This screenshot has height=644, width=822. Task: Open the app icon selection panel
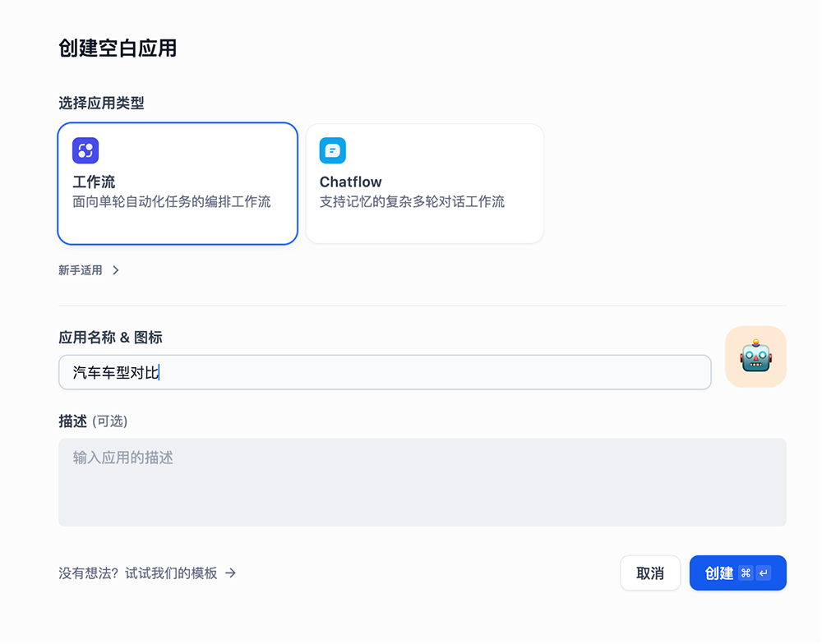(755, 356)
